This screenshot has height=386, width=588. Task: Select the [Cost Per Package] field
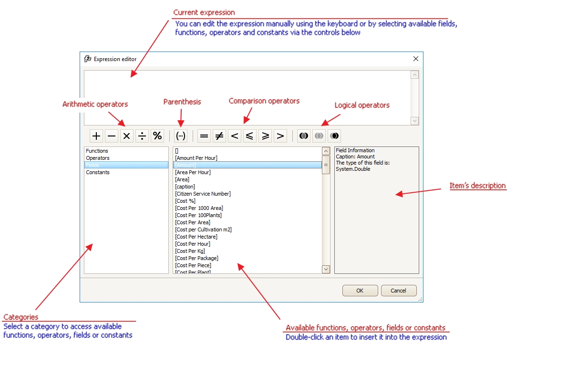click(248, 258)
